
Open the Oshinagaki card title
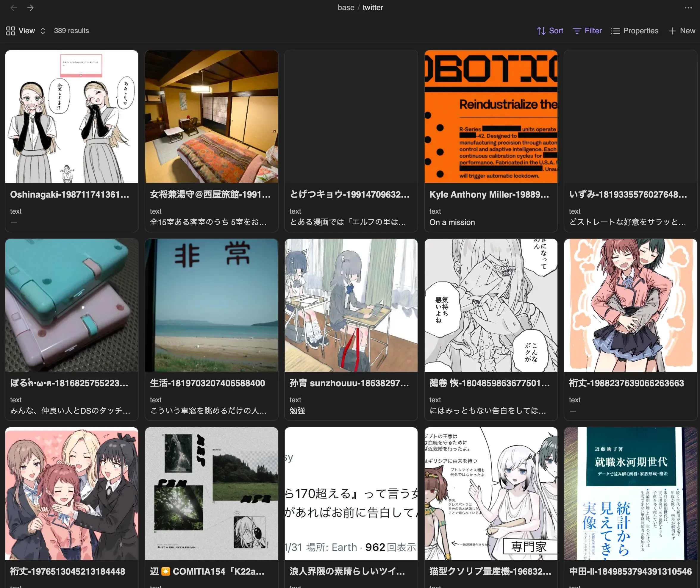click(x=69, y=194)
